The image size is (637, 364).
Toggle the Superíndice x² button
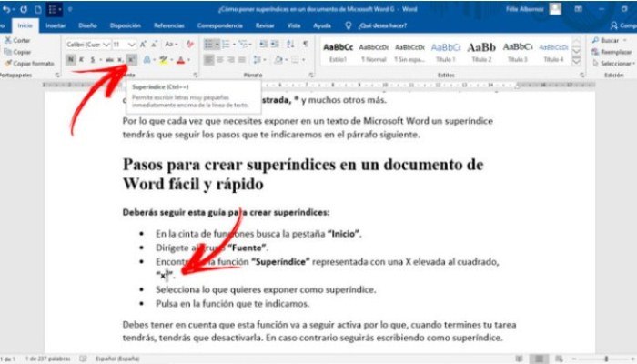[x=131, y=60]
